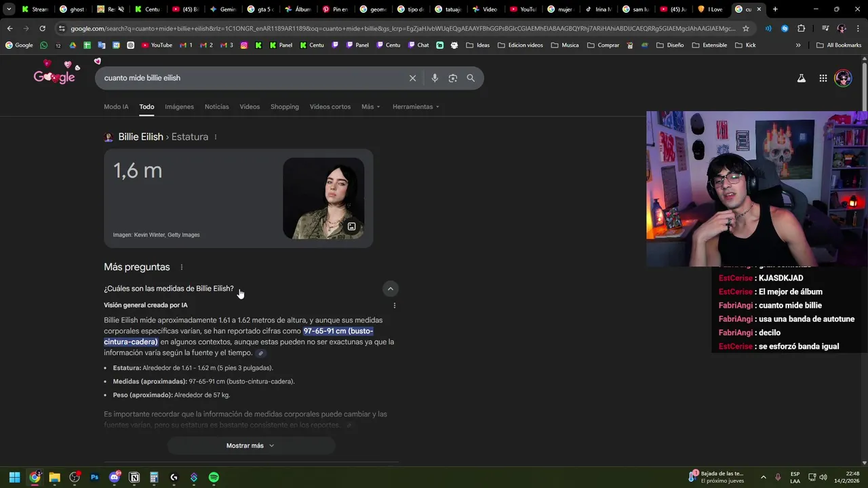The height and width of the screenshot is (488, 868).
Task: Open the Chat bookmark
Action: coord(418,45)
